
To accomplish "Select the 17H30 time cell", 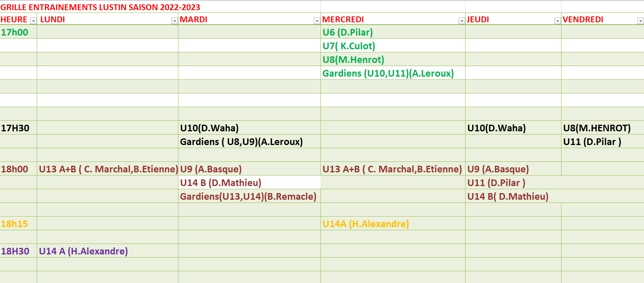I will (18, 128).
